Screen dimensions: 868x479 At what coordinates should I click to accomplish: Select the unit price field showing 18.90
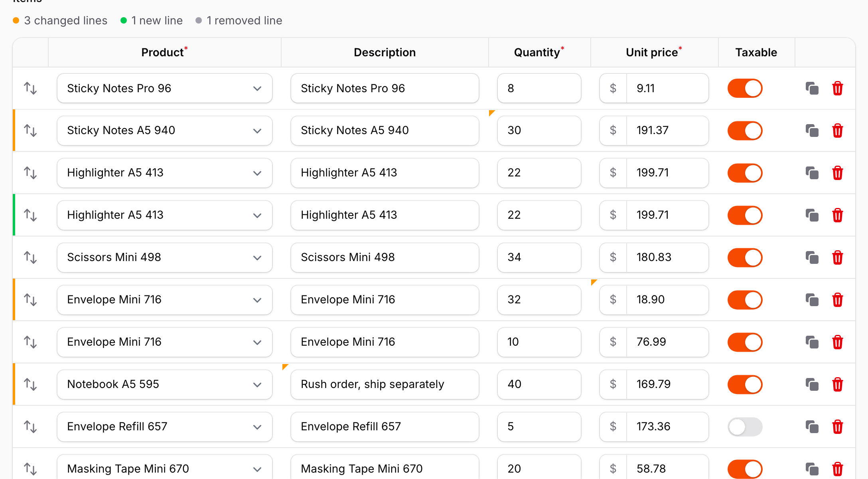pyautogui.click(x=667, y=300)
